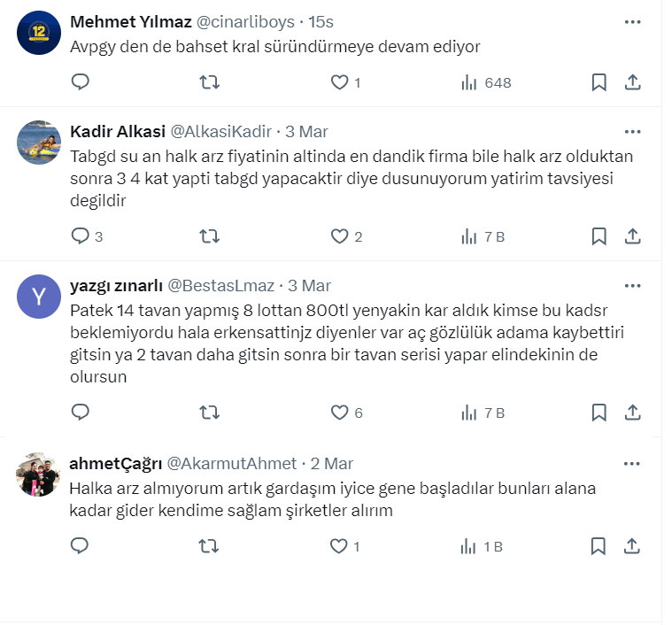Like Mehmet Yılmaz's tweet
The image size is (672, 625).
(x=339, y=82)
